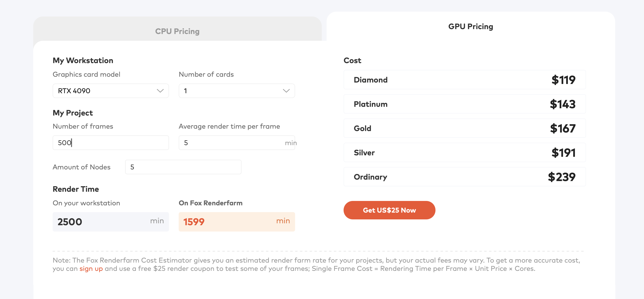Image resolution: width=644 pixels, height=299 pixels.
Task: Click the Cost section heading
Action: [352, 60]
